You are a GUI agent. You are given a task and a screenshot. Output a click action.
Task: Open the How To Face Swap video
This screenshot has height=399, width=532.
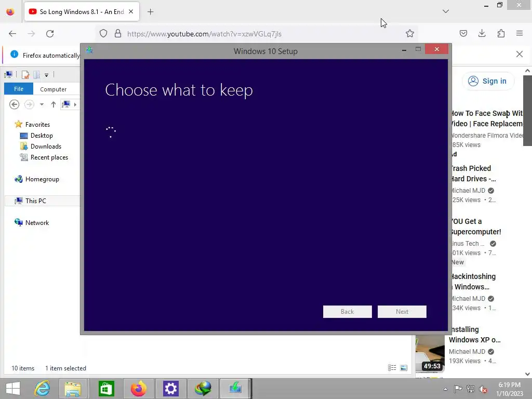[x=487, y=118]
